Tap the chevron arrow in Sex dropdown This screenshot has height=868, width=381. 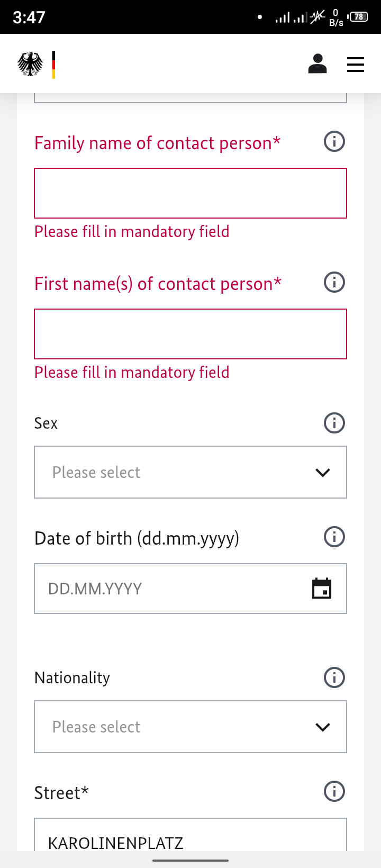(323, 473)
